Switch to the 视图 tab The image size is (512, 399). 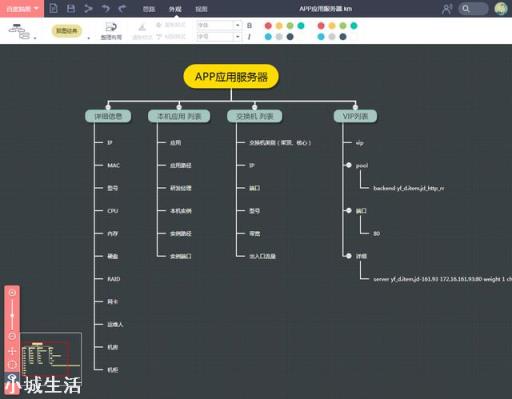(201, 9)
